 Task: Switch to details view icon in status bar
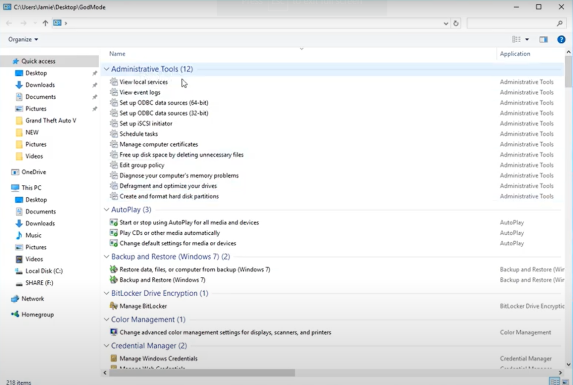[554, 382]
